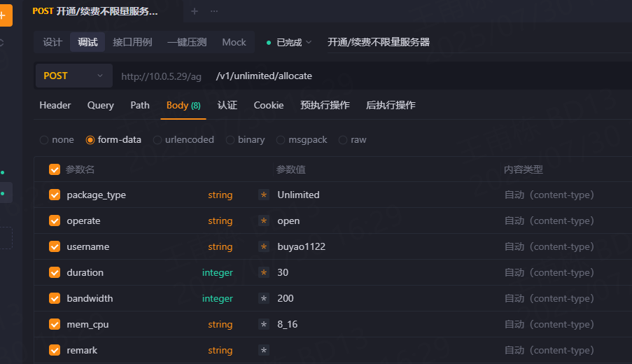This screenshot has height=364, width=632.
Task: Change type of package_type from string
Action: (220, 195)
